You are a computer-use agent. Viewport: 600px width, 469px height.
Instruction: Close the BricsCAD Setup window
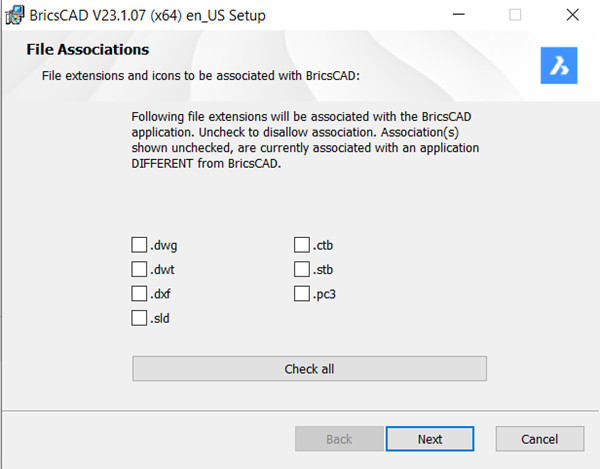[x=570, y=16]
